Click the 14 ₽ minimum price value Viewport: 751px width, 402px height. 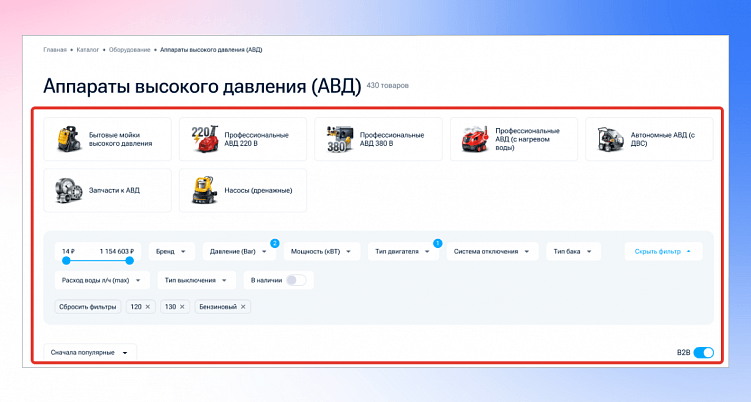68,251
